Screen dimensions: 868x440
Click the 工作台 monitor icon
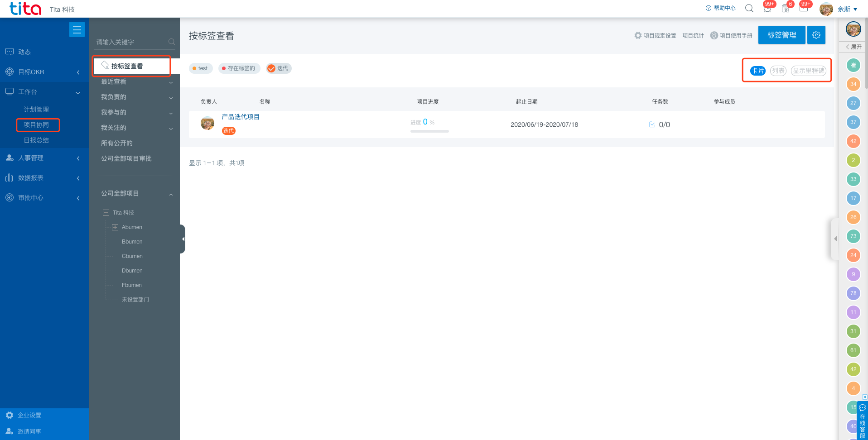(10, 91)
